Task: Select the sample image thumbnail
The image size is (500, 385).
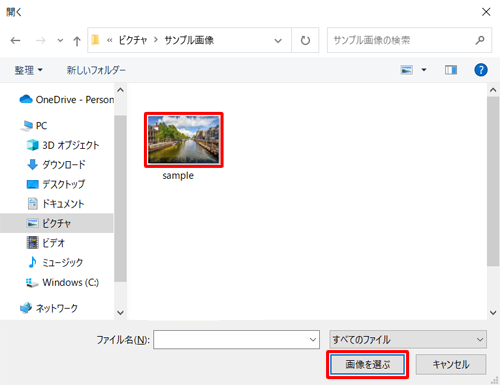Action: [184, 140]
